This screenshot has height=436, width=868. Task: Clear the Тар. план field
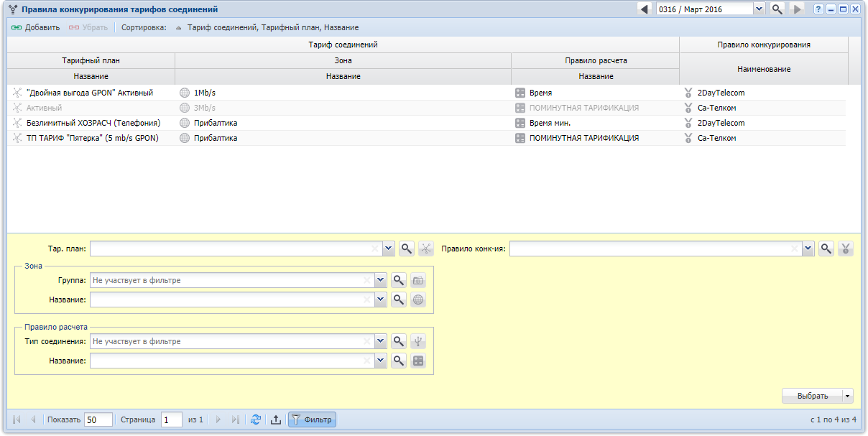click(374, 249)
